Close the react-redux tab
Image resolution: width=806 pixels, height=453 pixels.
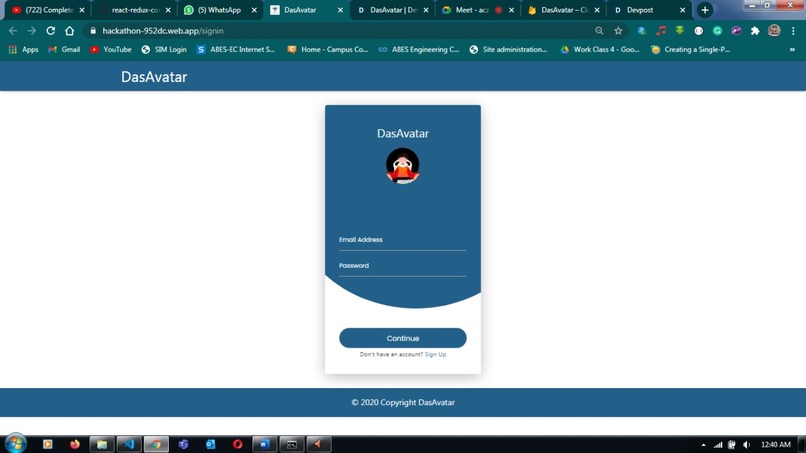tap(168, 10)
